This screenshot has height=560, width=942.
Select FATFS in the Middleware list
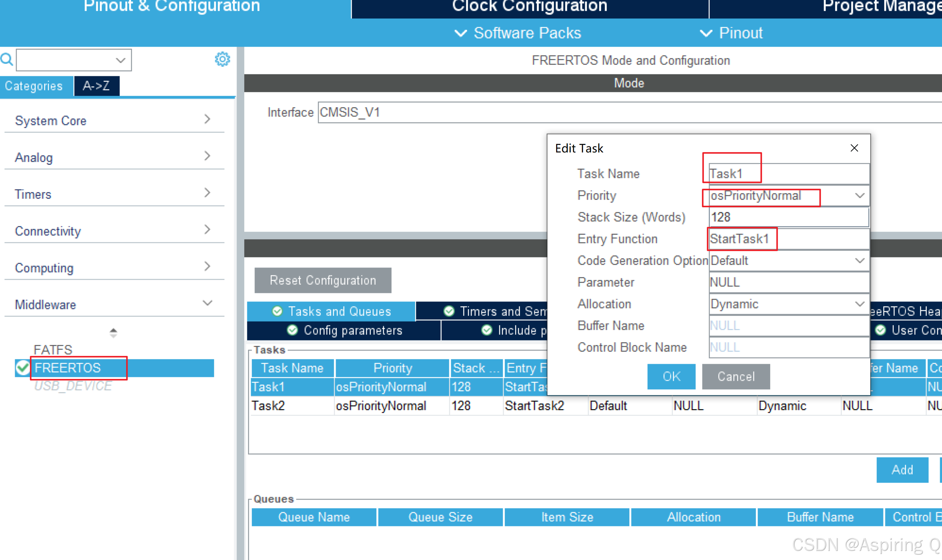click(x=53, y=350)
